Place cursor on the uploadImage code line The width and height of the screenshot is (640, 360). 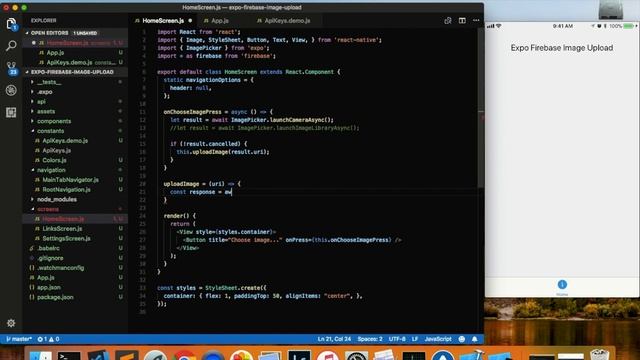pyautogui.click(x=202, y=184)
